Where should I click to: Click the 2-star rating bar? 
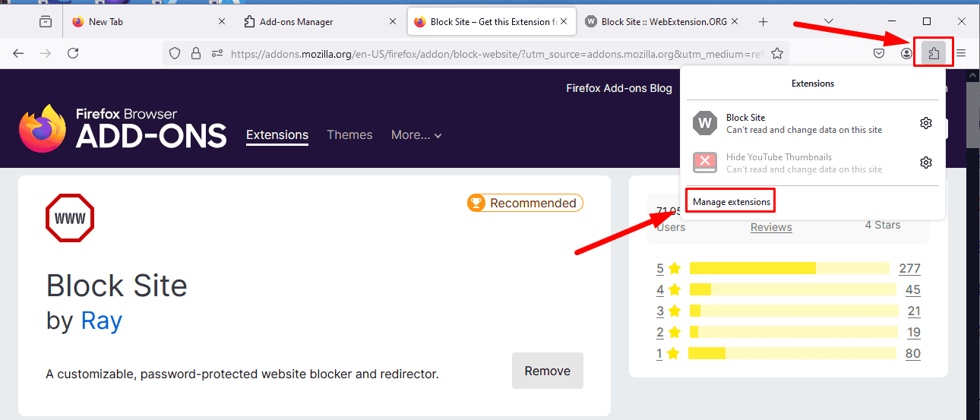(793, 332)
